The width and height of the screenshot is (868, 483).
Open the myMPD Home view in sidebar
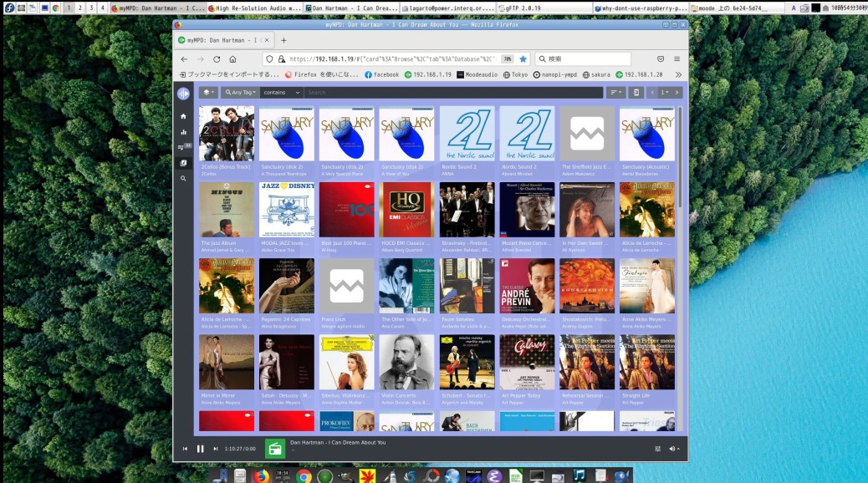(183, 116)
